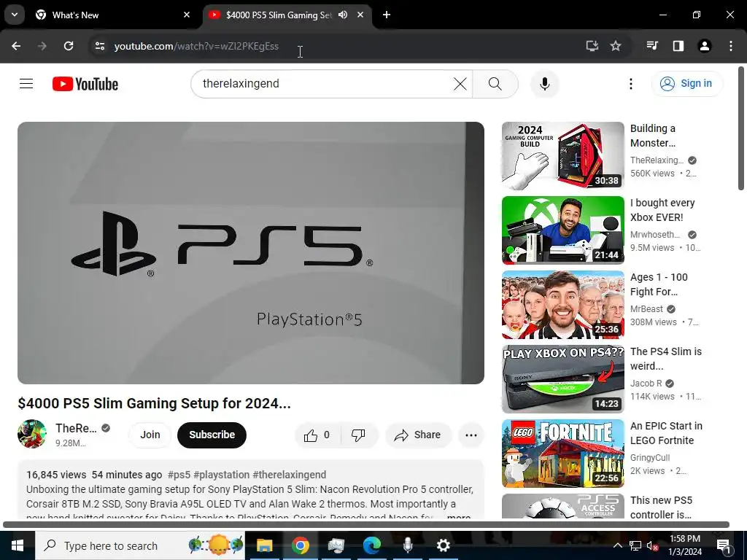
Task: Like the video with the thumbs-up icon
Action: 318,435
